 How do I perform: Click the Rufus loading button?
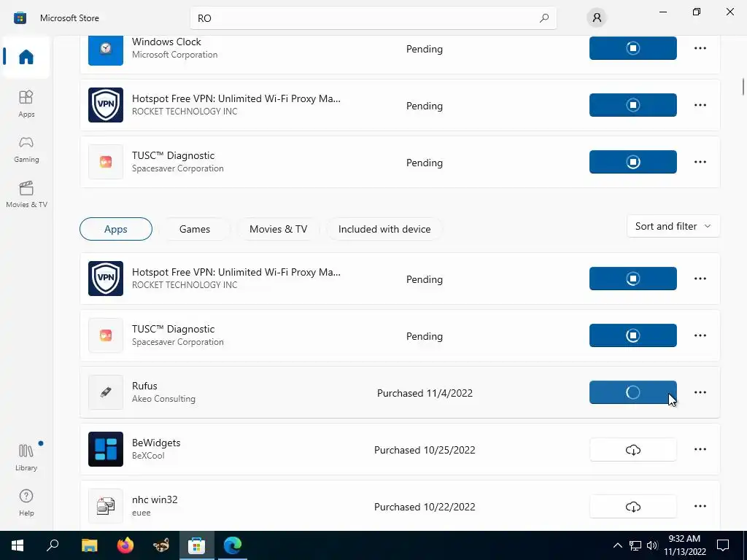tap(632, 392)
